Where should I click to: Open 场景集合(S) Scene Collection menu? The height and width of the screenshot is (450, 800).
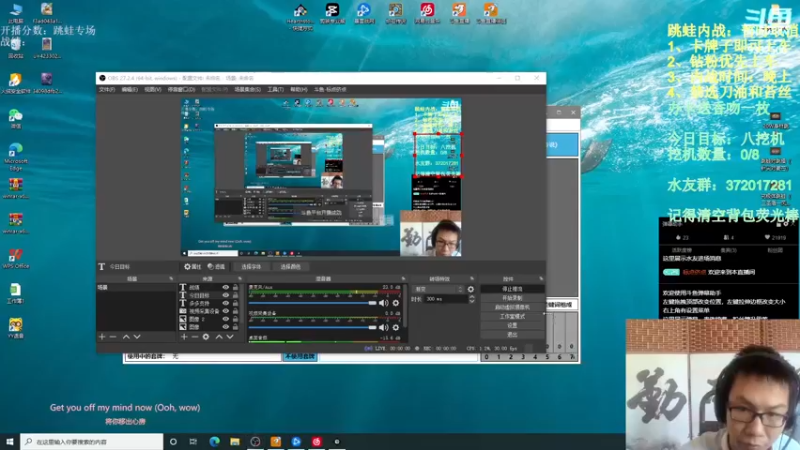click(247, 89)
